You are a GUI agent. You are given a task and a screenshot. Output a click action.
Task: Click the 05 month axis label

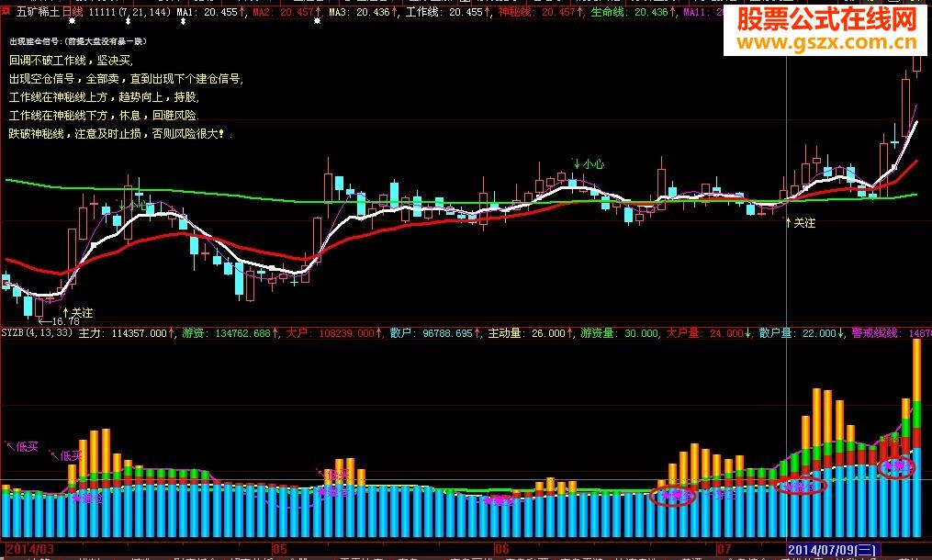tap(279, 549)
